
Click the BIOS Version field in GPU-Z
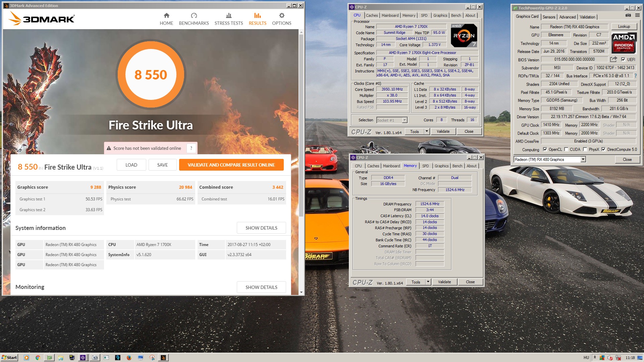574,59
